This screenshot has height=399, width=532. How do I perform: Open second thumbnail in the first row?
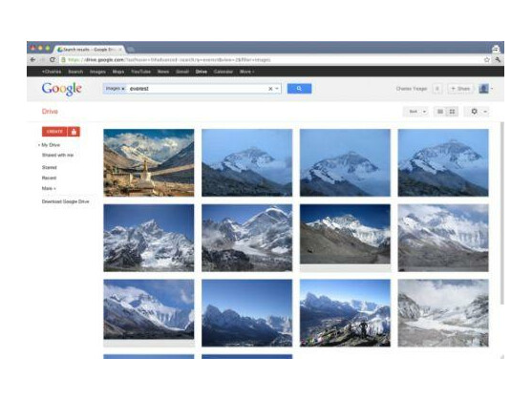[x=247, y=162]
